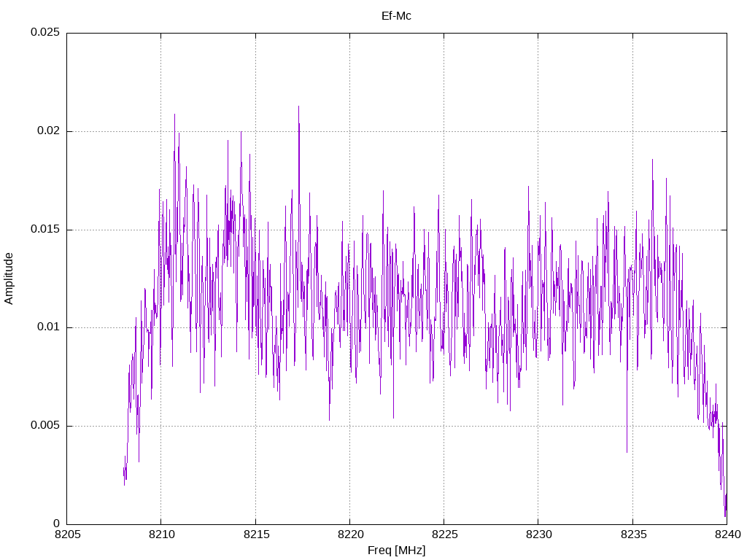Click the Ef-Mc plot title

click(396, 16)
